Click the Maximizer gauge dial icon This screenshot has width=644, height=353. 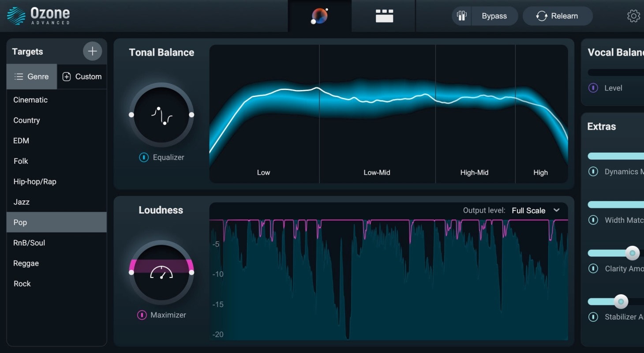click(x=161, y=273)
